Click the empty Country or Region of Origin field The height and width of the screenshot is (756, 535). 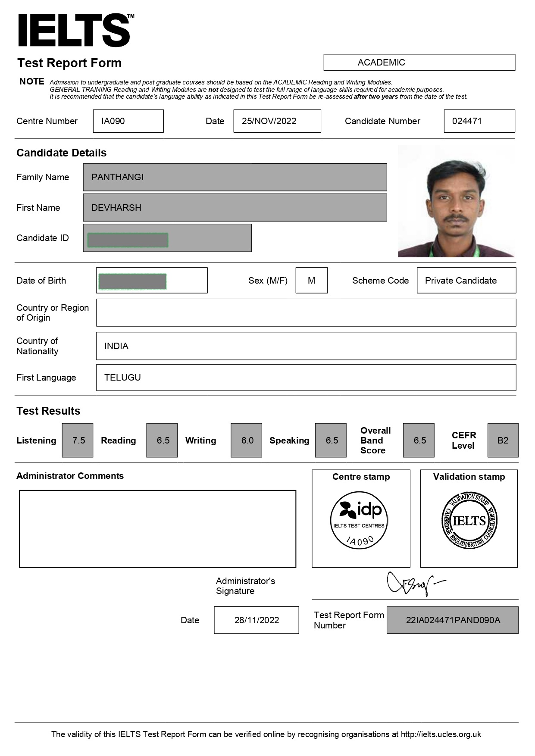click(x=306, y=312)
